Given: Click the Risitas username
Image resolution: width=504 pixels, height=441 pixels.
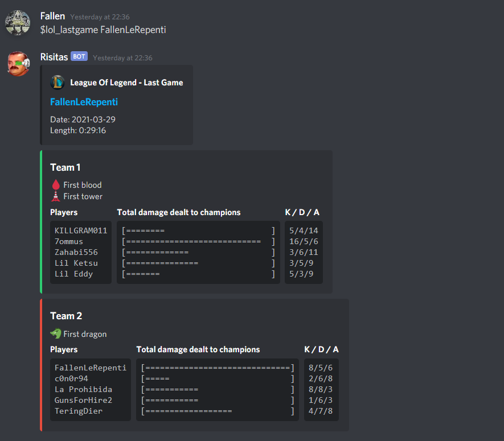Looking at the screenshot, I should pyautogui.click(x=54, y=57).
